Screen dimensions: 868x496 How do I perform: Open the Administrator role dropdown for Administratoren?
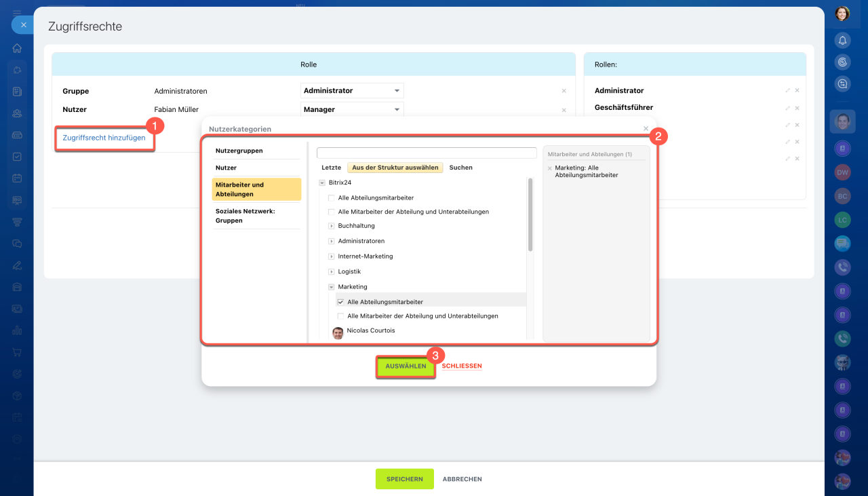352,91
